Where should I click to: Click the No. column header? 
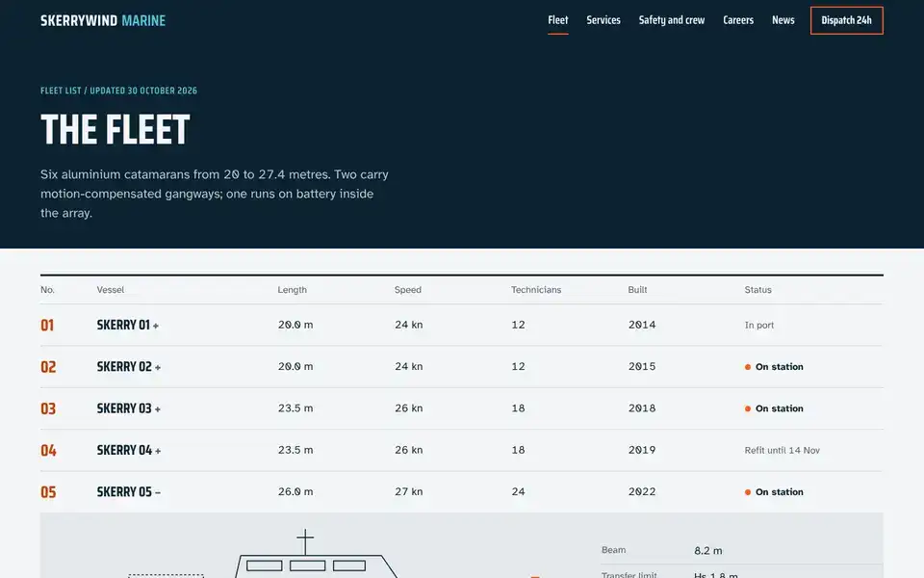coord(47,290)
